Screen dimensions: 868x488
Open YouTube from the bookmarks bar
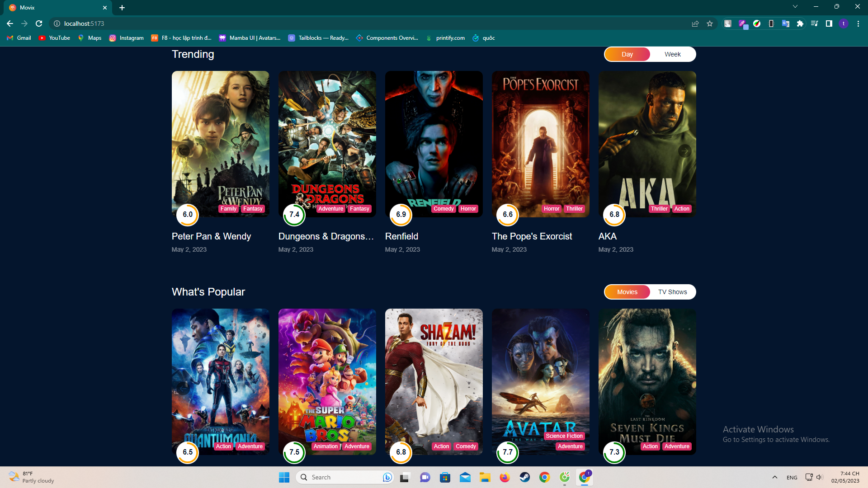click(54, 38)
